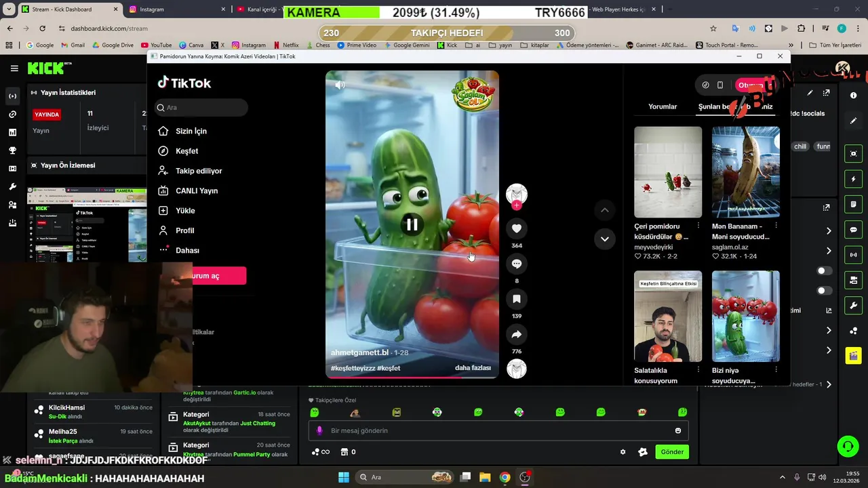Image resolution: width=868 pixels, height=488 pixels.
Task: Bookmark this page with the address-bar star
Action: (713, 28)
